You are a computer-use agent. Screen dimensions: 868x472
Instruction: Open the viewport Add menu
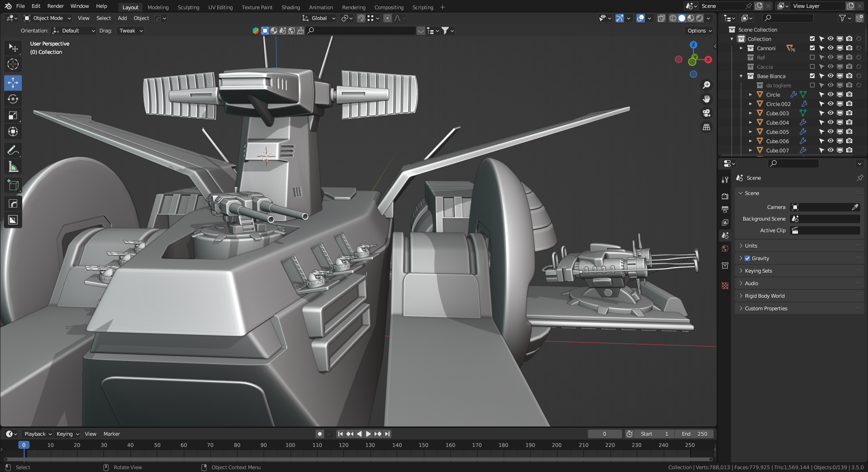click(x=122, y=18)
